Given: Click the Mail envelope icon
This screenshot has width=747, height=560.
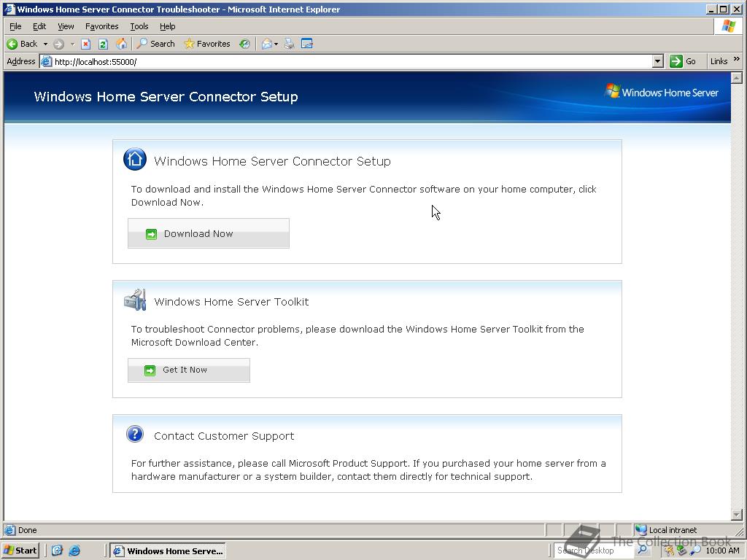Looking at the screenshot, I should coord(267,44).
